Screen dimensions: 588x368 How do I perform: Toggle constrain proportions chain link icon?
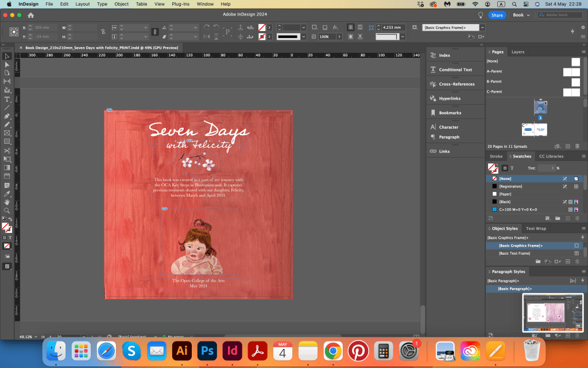103,32
